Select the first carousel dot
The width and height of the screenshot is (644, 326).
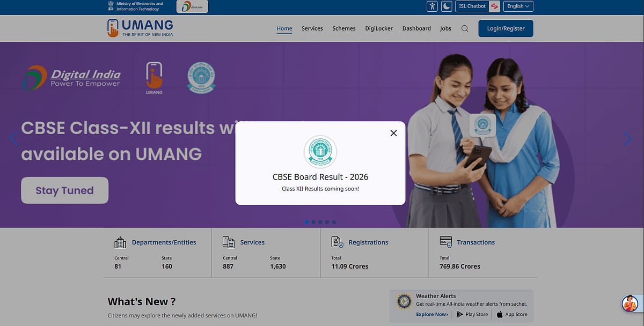[306, 222]
